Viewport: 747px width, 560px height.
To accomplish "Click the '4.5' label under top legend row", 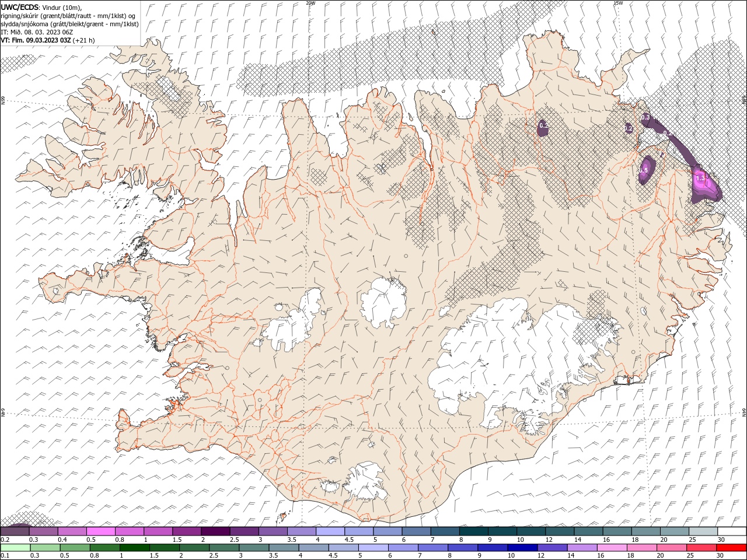I will pyautogui.click(x=349, y=540).
